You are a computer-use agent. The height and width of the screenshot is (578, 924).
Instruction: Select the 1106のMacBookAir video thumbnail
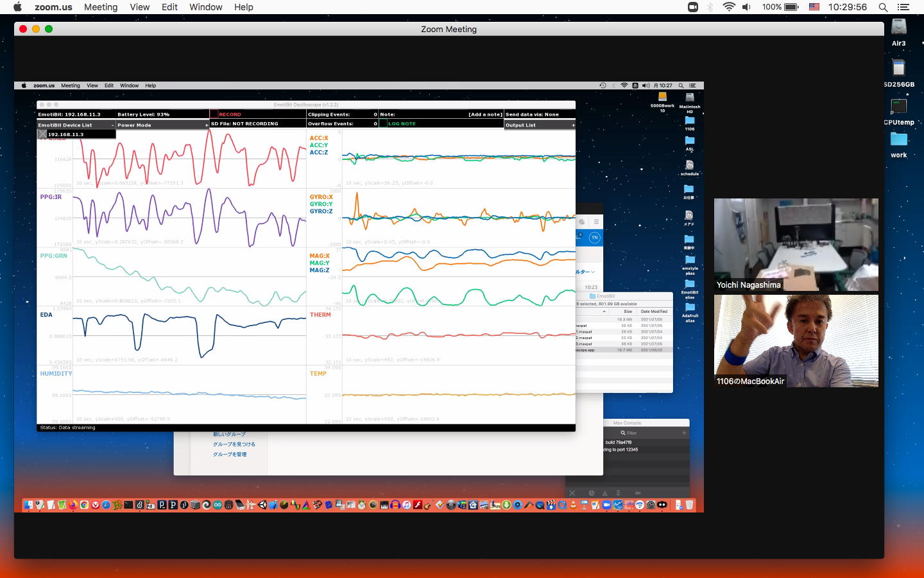click(796, 341)
